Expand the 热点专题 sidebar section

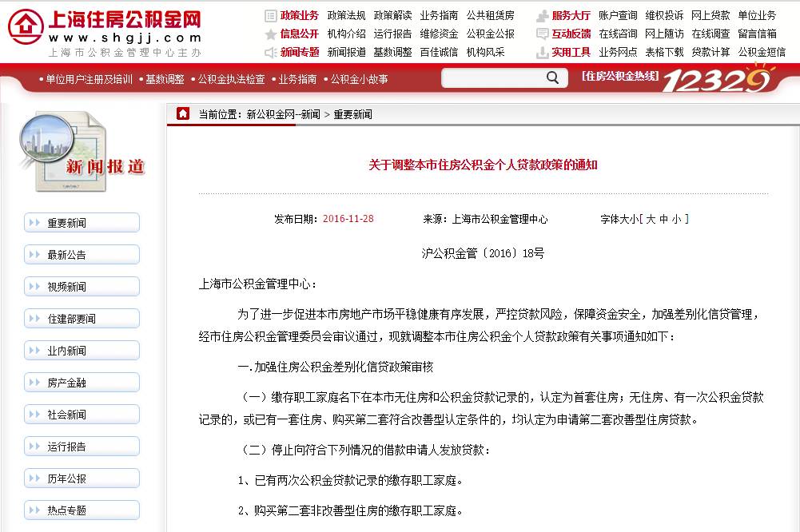[x=82, y=510]
